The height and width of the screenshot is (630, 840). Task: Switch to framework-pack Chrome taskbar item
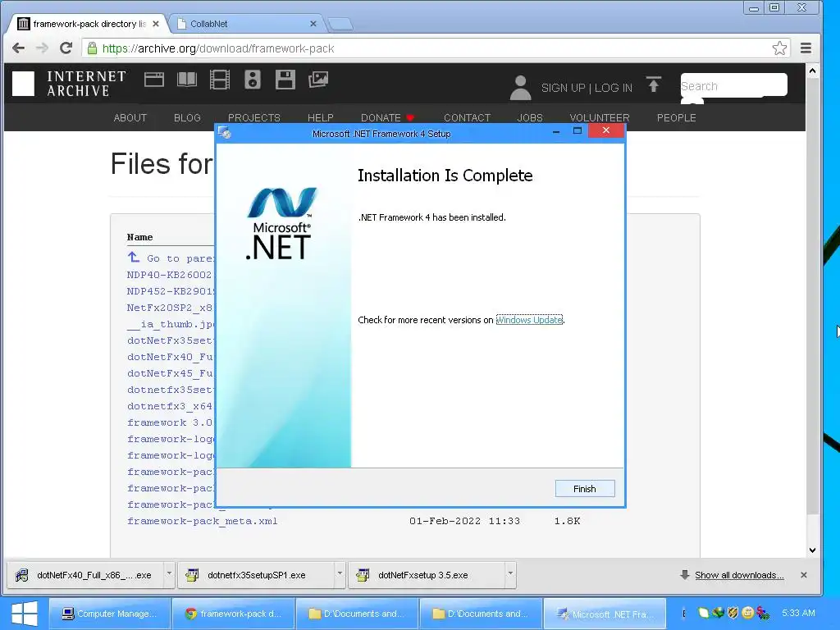pyautogui.click(x=234, y=614)
